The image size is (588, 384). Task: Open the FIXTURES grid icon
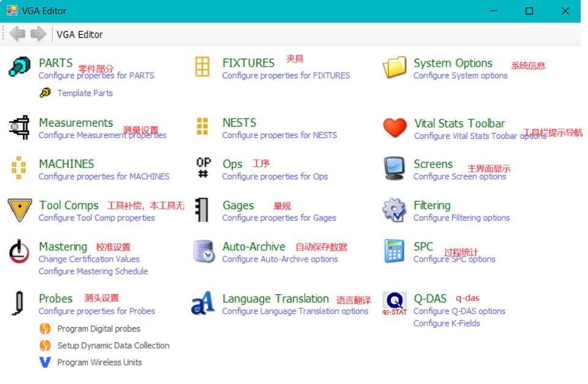tap(203, 67)
